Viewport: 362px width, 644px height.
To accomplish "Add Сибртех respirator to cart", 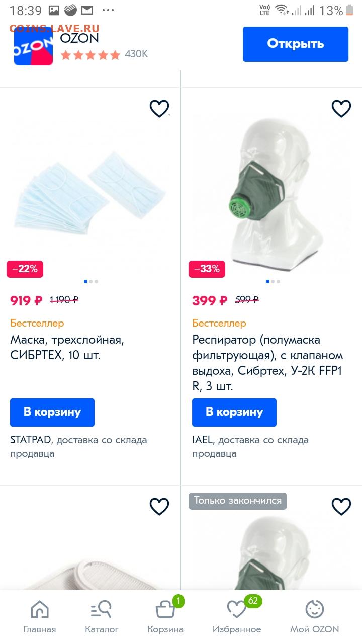I will click(x=234, y=412).
